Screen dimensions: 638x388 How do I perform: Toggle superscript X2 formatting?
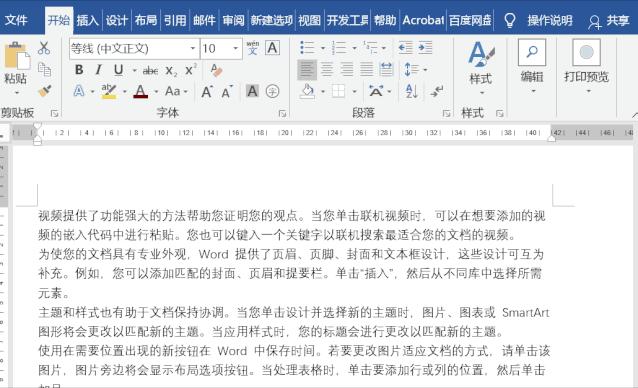[x=190, y=70]
